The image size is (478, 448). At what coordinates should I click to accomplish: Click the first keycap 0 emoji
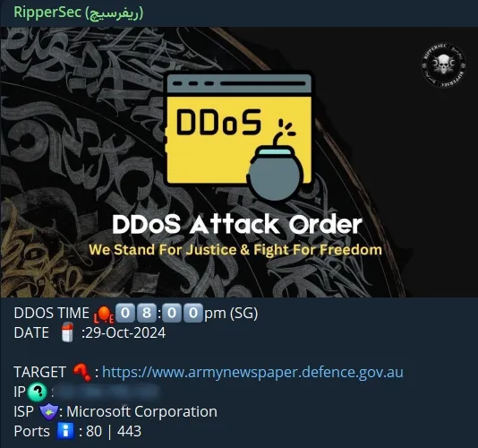point(125,313)
